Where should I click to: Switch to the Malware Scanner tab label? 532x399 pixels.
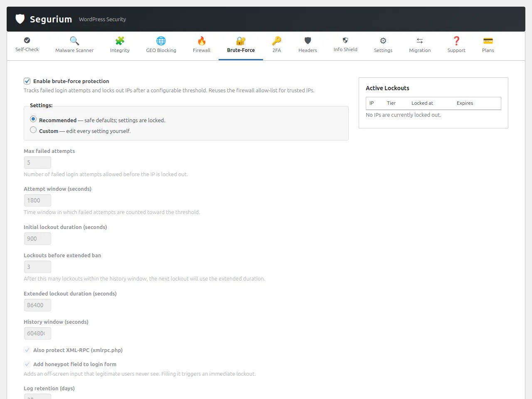click(74, 50)
